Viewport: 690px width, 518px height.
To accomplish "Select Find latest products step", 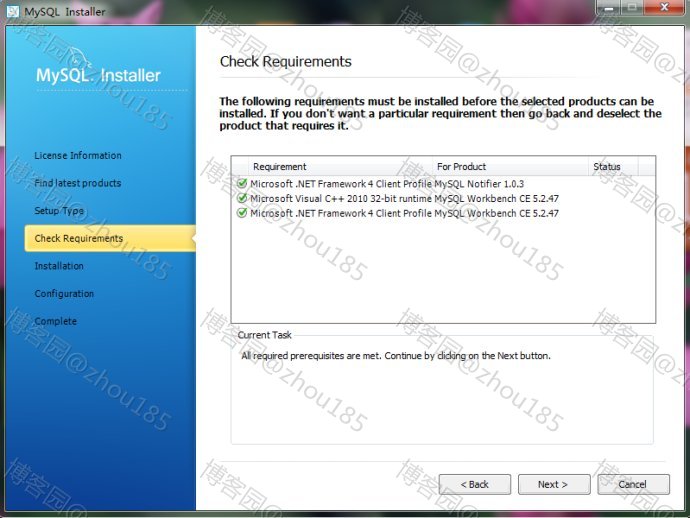I will tap(77, 183).
